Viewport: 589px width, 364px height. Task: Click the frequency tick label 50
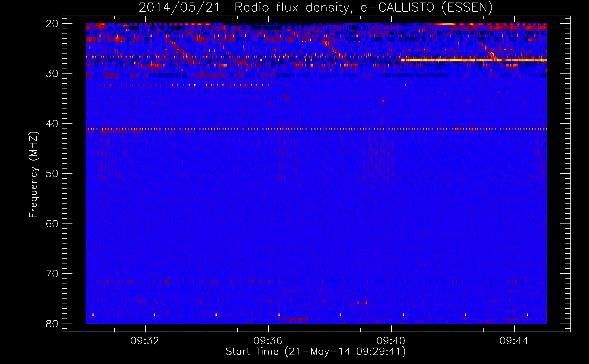pyautogui.click(x=52, y=174)
